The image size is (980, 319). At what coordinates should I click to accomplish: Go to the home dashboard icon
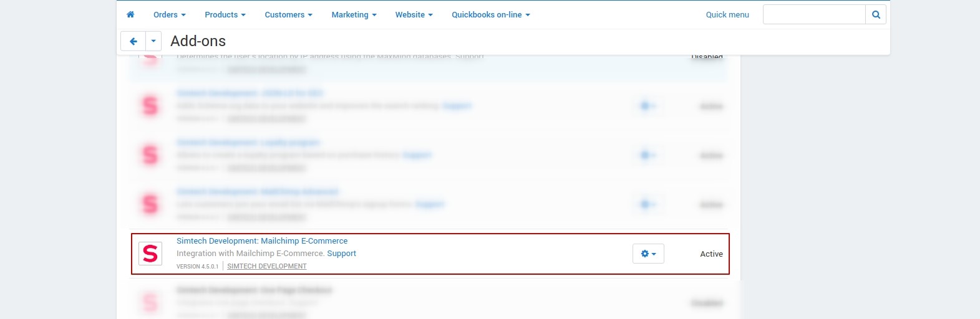pos(130,14)
